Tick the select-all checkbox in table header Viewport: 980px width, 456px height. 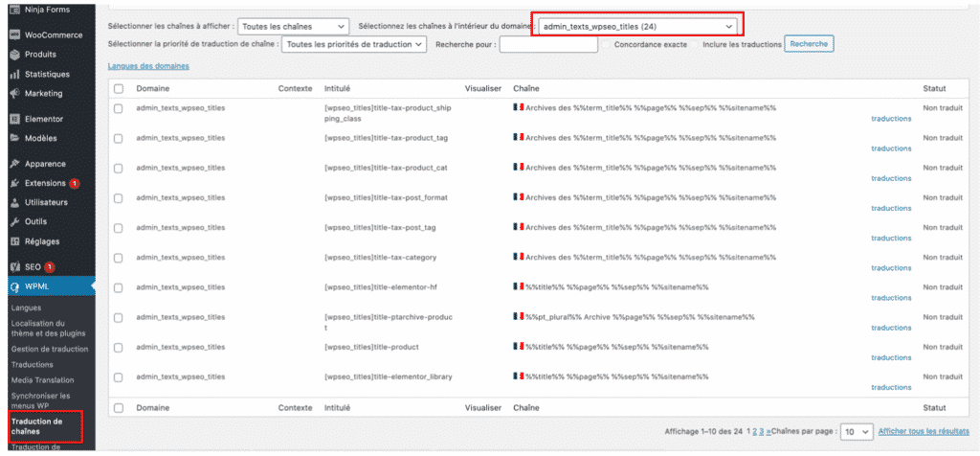118,89
